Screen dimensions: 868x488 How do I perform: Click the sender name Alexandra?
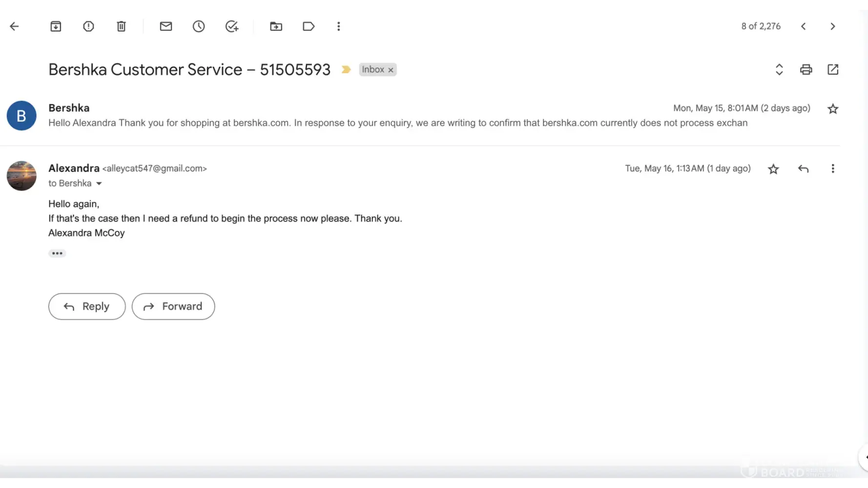tap(74, 168)
